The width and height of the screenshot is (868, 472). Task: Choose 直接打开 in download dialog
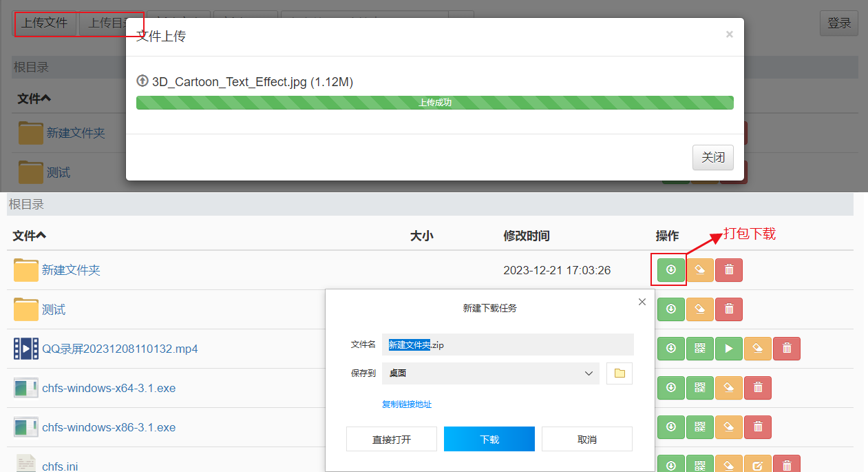tap(391, 439)
